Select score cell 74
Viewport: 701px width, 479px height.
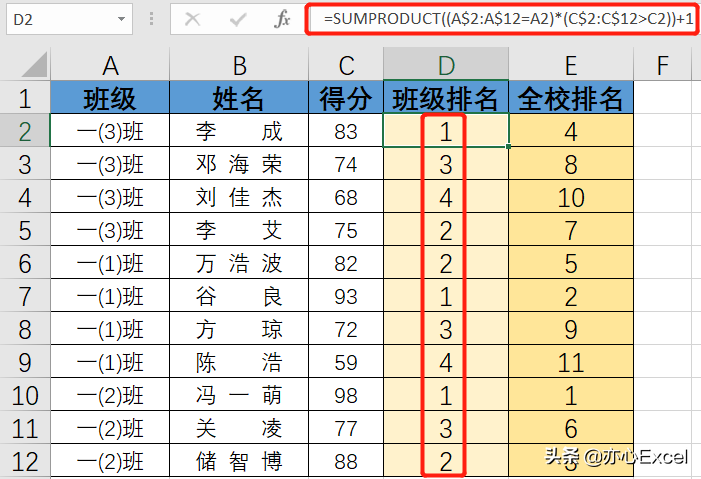point(346,164)
